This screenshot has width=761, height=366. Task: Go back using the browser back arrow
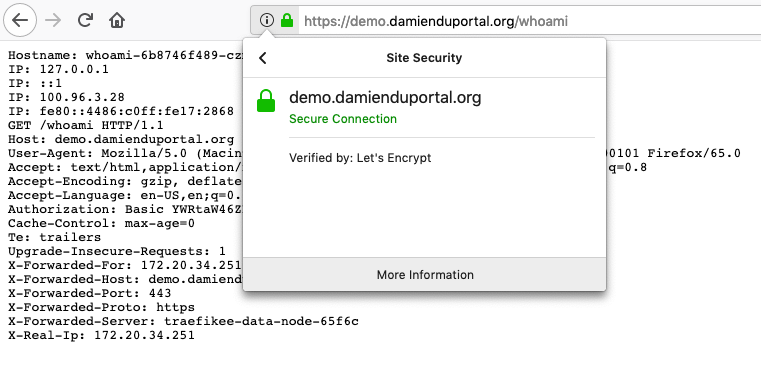(x=20, y=20)
